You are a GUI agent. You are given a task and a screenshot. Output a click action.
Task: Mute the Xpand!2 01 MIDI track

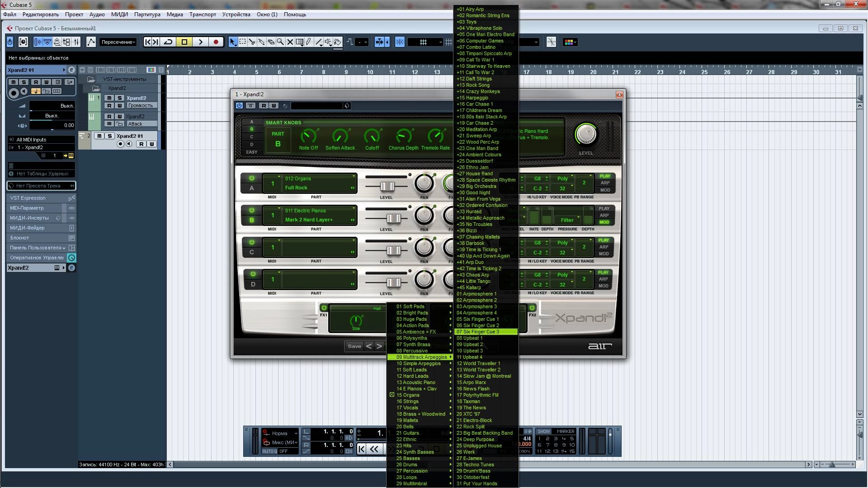99,136
